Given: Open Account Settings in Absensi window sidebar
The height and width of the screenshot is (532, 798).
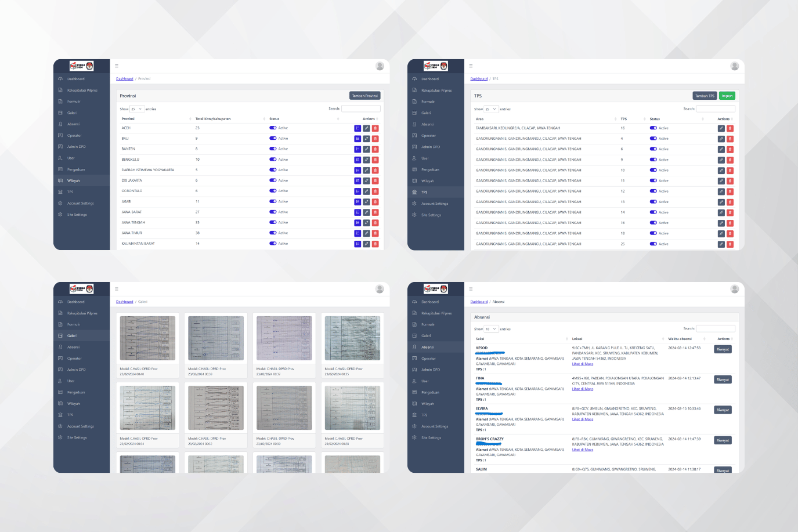Looking at the screenshot, I should coord(436,426).
